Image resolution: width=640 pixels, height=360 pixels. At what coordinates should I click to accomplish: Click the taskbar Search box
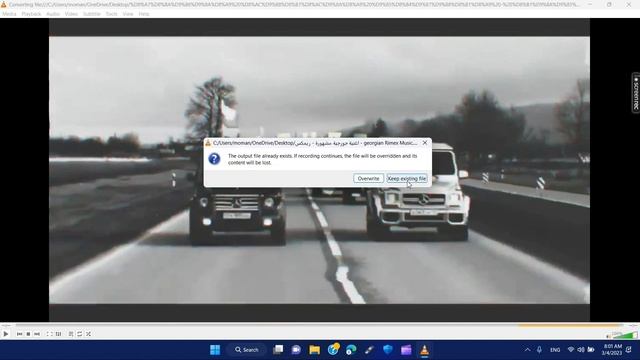(247, 350)
